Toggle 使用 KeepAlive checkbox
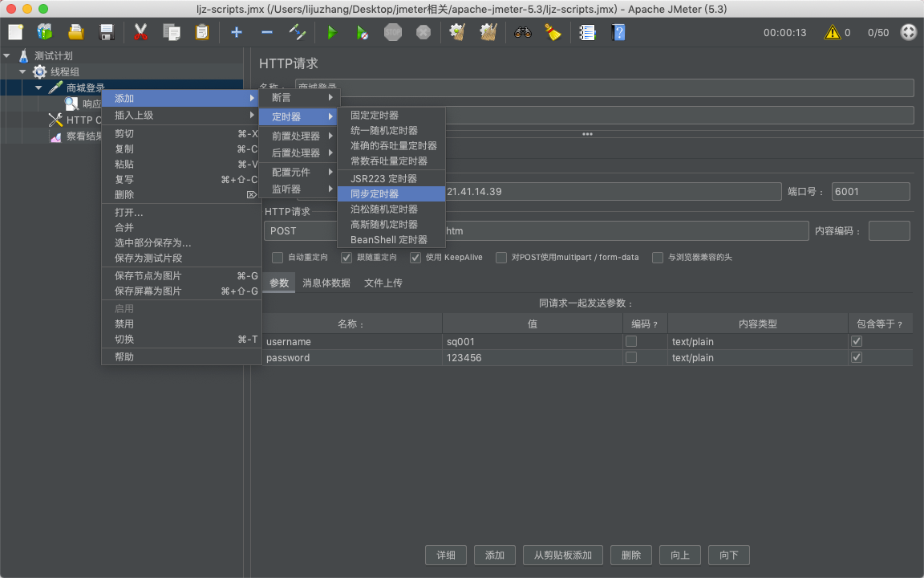924x578 pixels. 415,258
